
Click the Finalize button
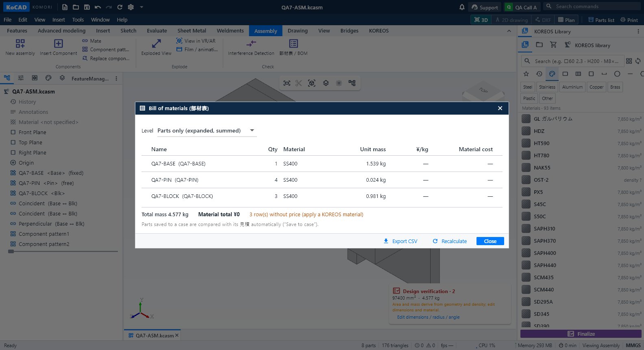(581, 334)
